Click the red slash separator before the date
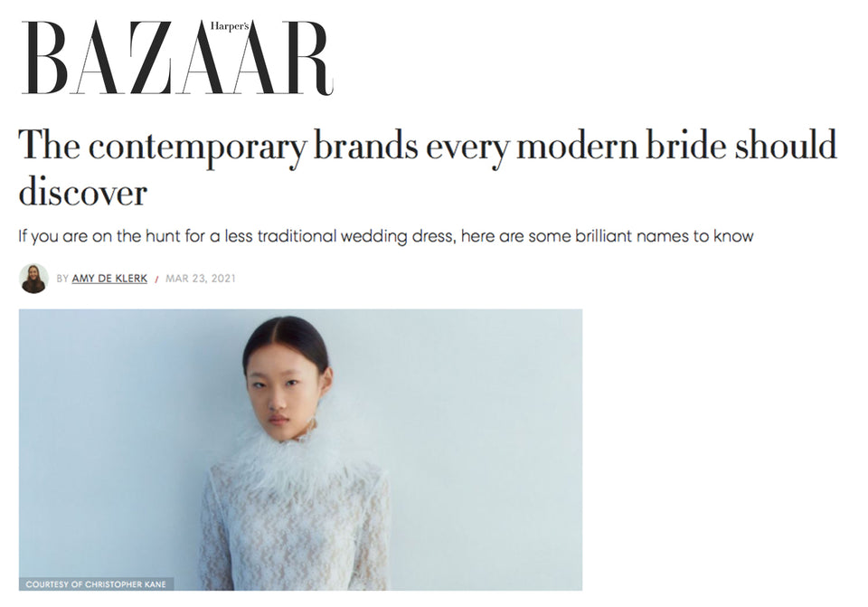868x607 pixels. pos(156,279)
